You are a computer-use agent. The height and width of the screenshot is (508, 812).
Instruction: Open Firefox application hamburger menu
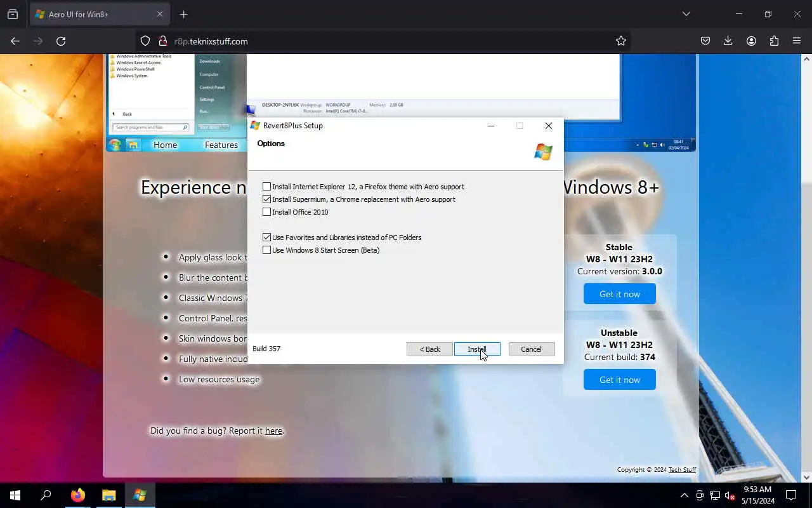point(797,41)
